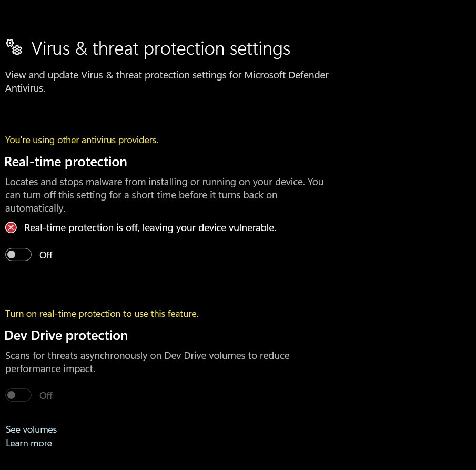The height and width of the screenshot is (470, 476).
Task: Click the yellow Turn on real-time protection notice
Action: coord(102,314)
